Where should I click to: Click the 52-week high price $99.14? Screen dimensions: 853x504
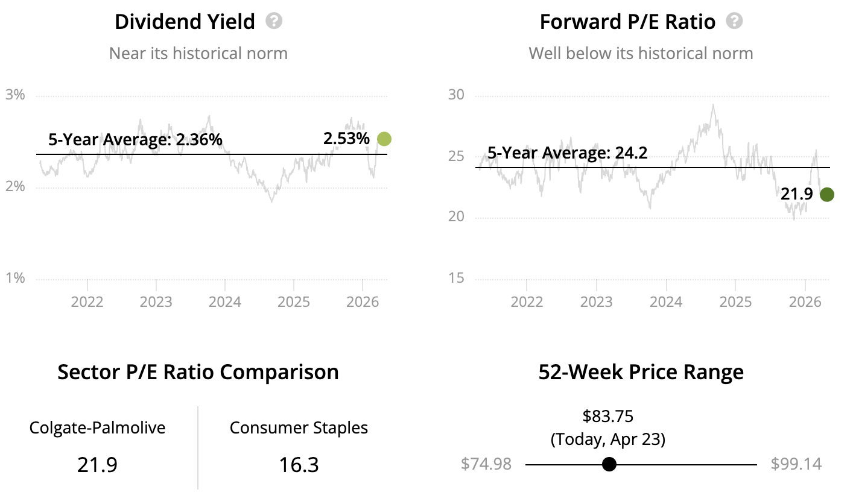coord(796,464)
